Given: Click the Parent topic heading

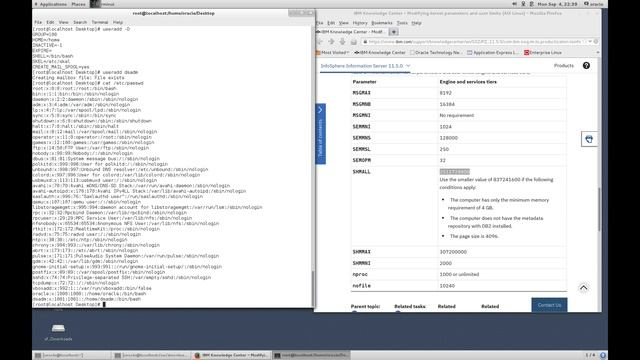Looking at the screenshot, I should 365,306.
